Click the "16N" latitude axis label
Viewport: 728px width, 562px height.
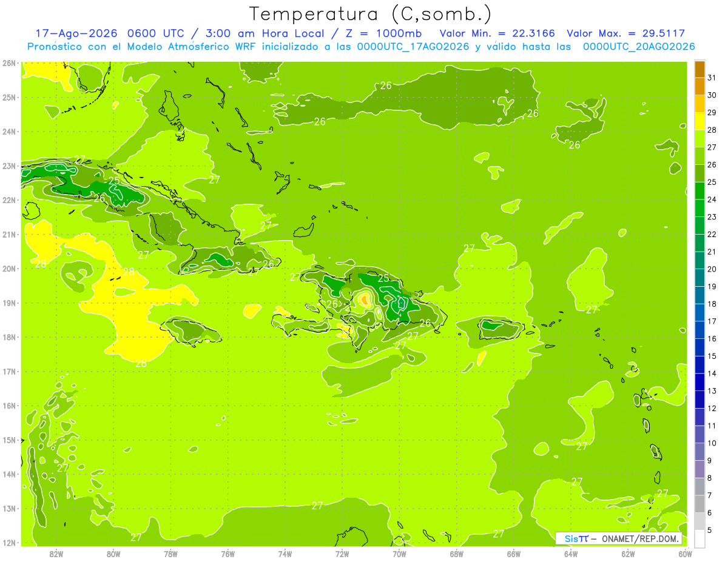point(8,406)
